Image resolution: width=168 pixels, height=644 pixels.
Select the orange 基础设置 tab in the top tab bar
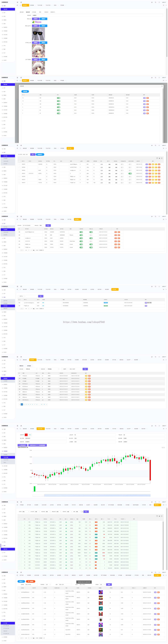tap(24, 5)
